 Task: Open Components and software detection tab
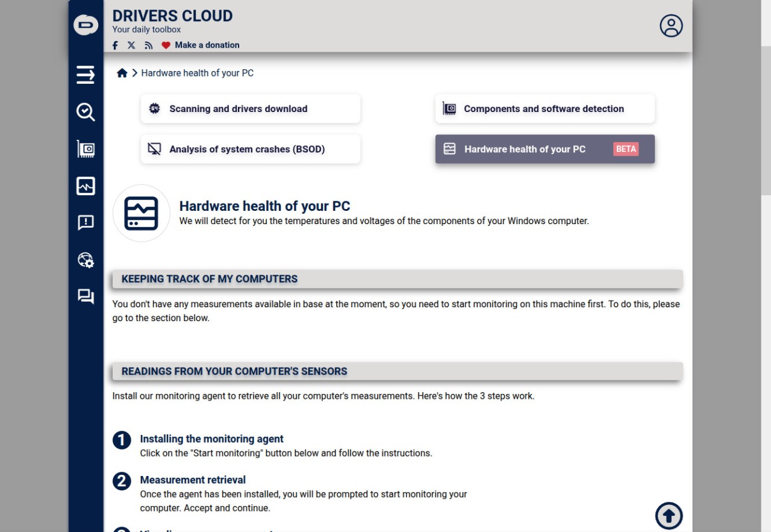545,108
